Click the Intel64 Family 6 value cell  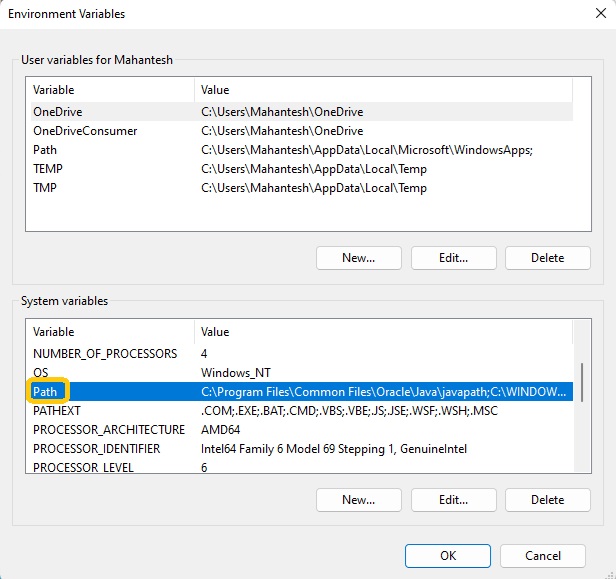coord(334,449)
